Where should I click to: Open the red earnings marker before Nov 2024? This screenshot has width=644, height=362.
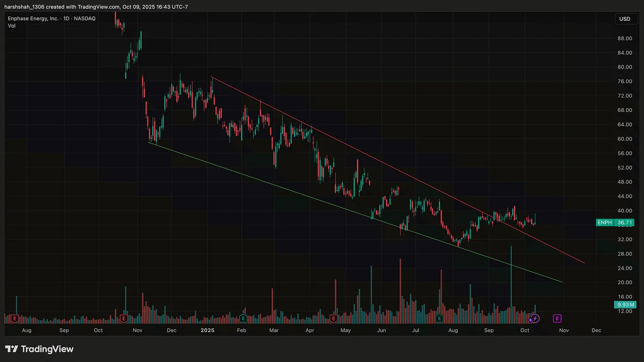click(x=123, y=318)
